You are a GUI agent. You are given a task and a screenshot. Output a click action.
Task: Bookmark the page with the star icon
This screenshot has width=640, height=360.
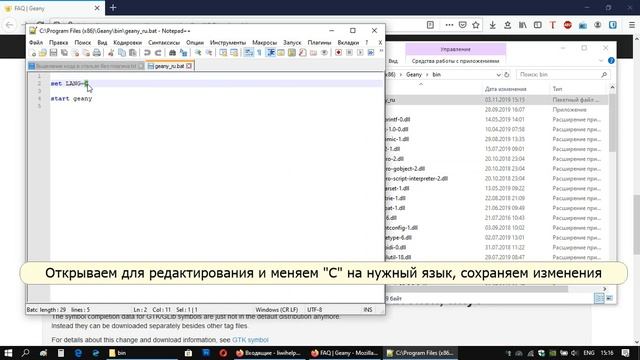tap(476, 25)
